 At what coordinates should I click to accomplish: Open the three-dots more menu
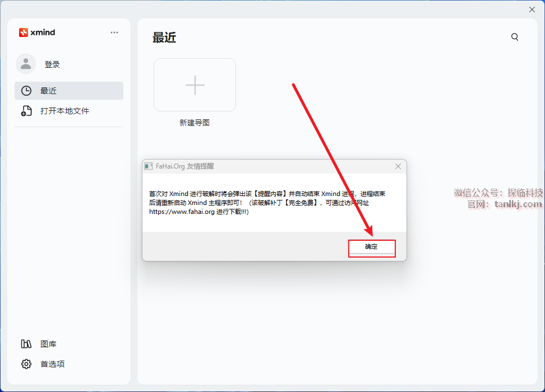click(114, 32)
